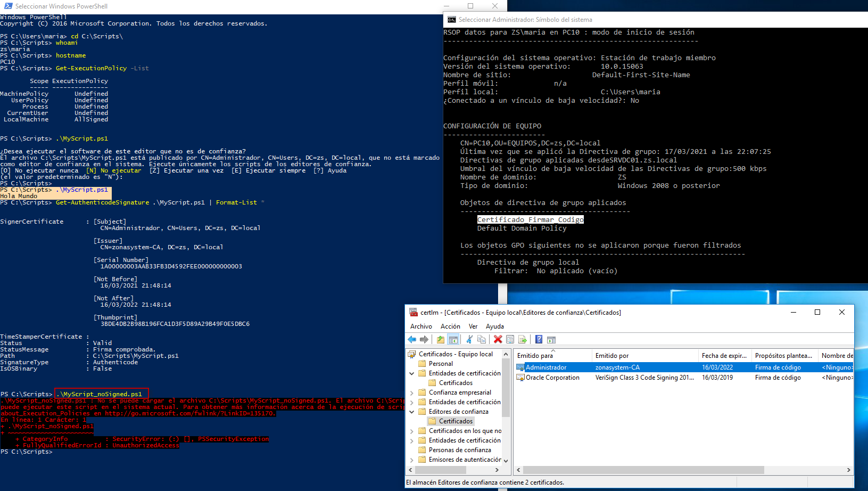Open help via the blue question mark icon
Image resolution: width=868 pixels, height=491 pixels.
coord(539,339)
